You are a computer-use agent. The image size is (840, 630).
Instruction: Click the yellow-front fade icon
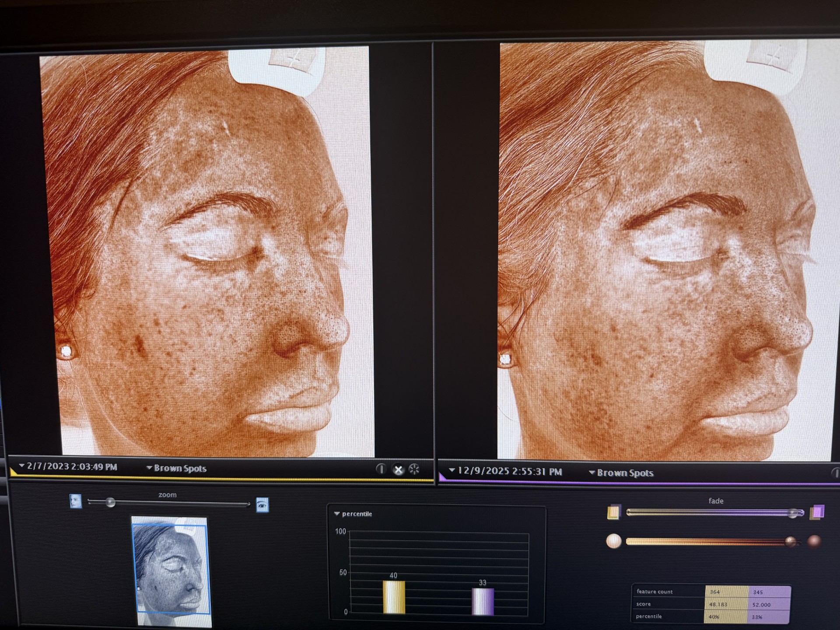(613, 512)
